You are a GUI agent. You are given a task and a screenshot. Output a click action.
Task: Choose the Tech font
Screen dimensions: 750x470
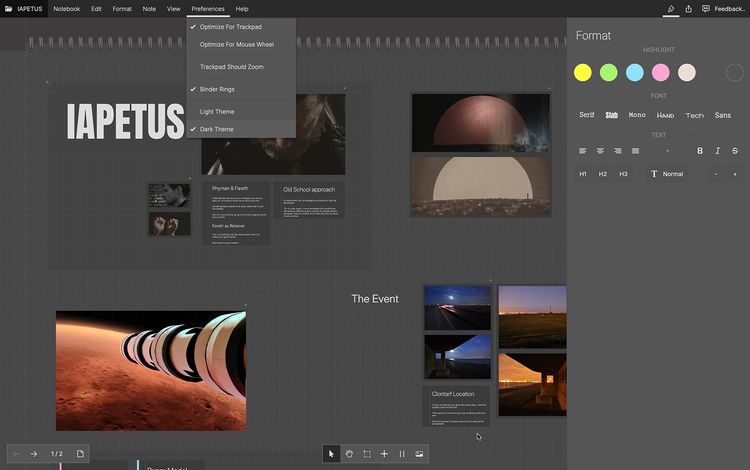(x=695, y=115)
